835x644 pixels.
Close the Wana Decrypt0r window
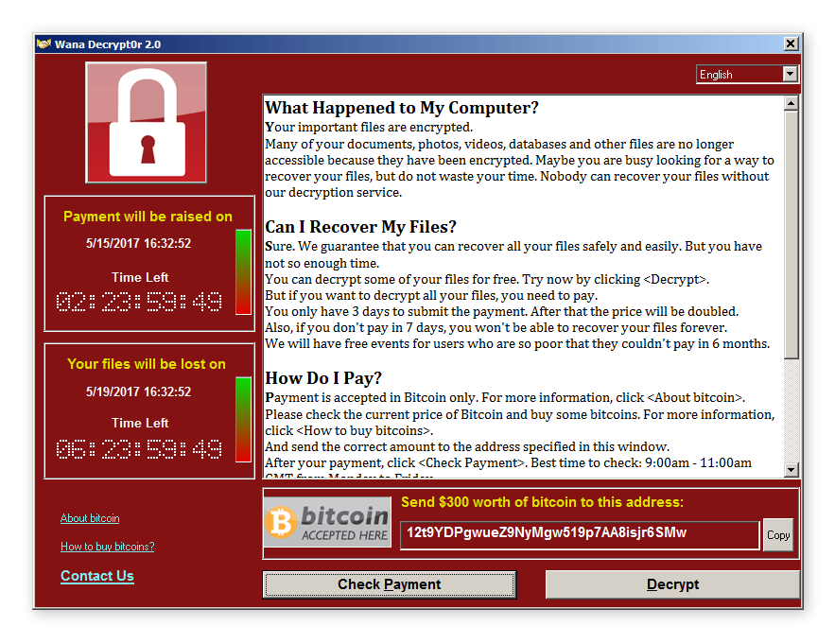[791, 44]
